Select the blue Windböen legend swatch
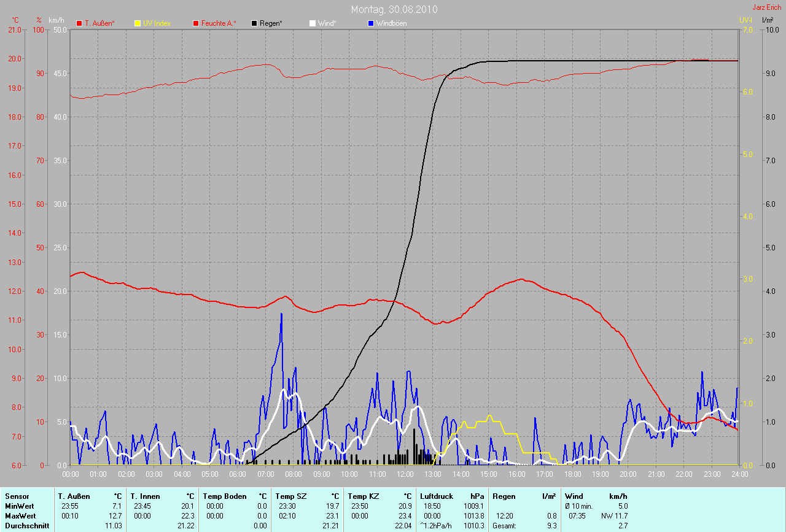 tap(371, 23)
